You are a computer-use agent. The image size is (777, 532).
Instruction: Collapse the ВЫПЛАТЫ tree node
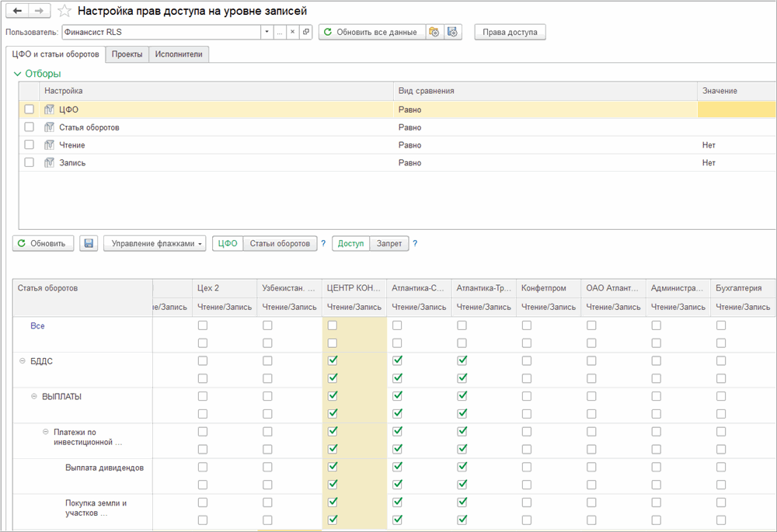click(x=34, y=397)
